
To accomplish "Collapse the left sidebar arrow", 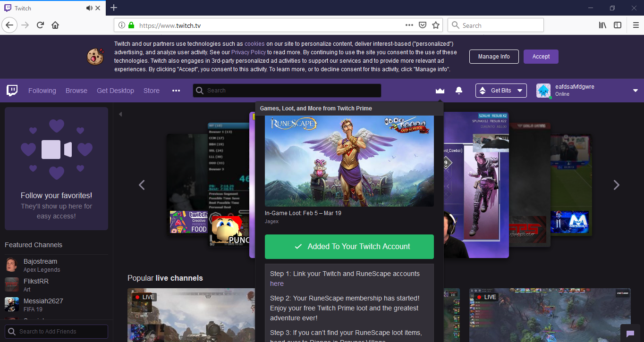I will (120, 114).
